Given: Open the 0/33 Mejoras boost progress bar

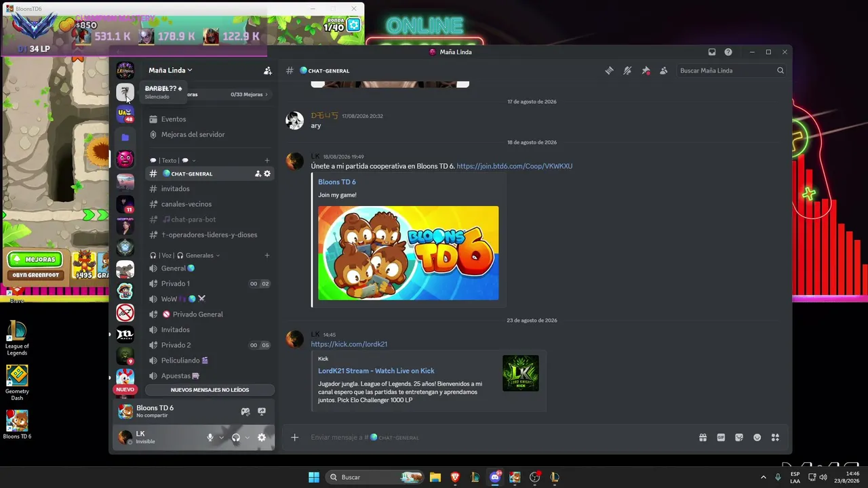Looking at the screenshot, I should (x=210, y=94).
